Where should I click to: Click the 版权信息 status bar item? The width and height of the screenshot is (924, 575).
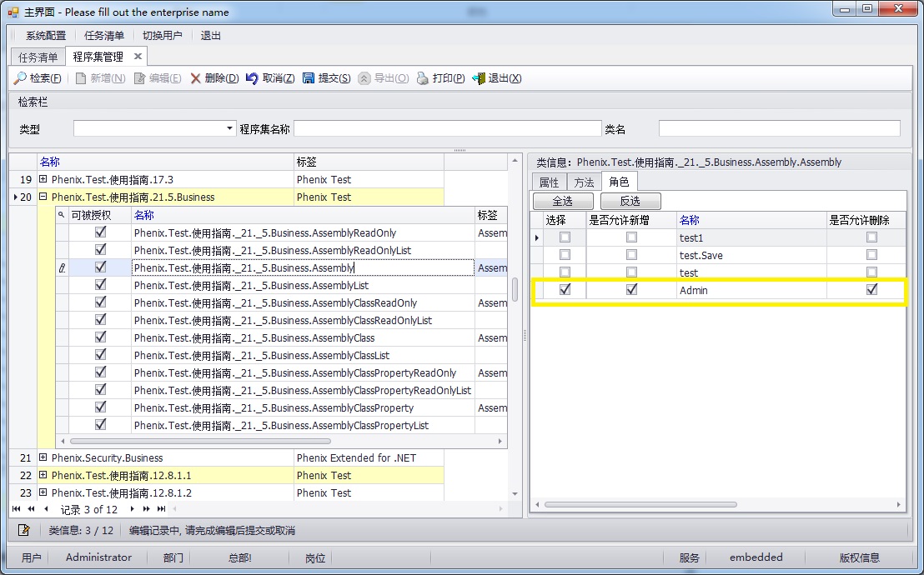click(860, 557)
